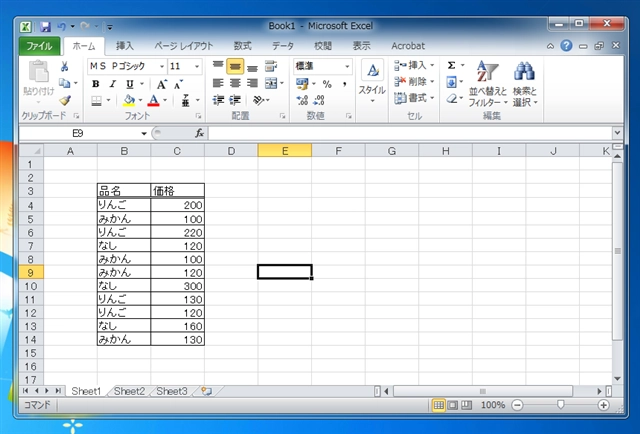Click the increase decimal icon

click(x=302, y=100)
